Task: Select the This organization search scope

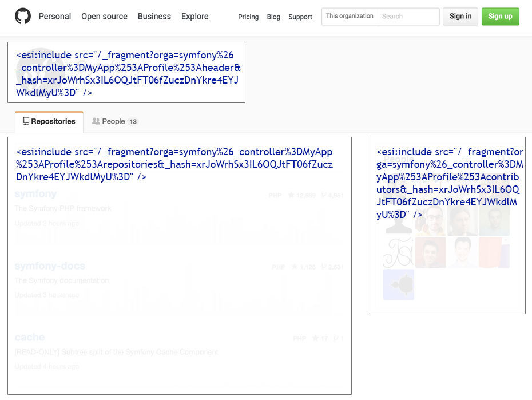Action: pos(350,16)
